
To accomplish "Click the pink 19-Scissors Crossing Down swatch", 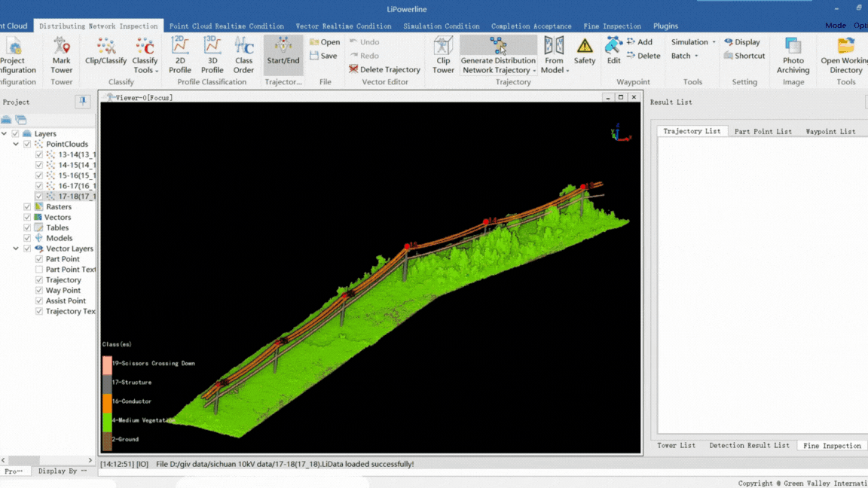I will (107, 365).
